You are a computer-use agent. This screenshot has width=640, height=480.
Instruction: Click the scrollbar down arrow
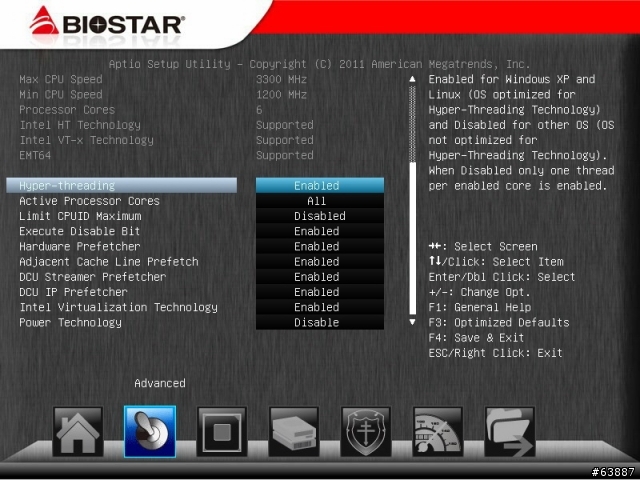[x=413, y=322]
